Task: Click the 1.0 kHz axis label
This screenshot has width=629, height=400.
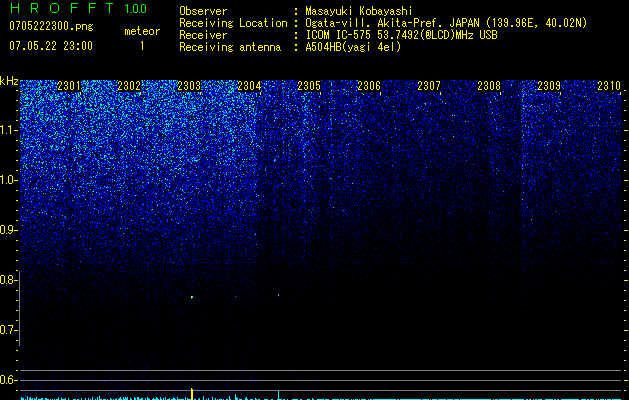Action: point(8,181)
